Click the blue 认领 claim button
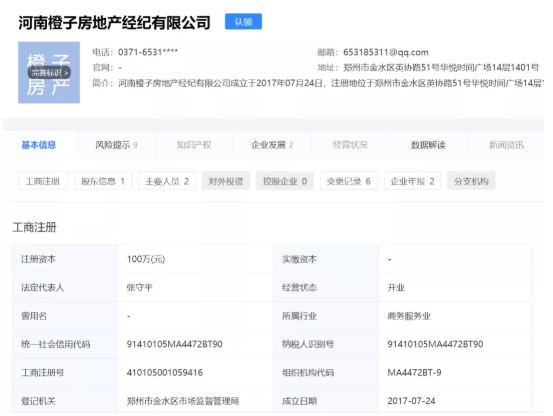The image size is (553, 416). click(x=243, y=22)
